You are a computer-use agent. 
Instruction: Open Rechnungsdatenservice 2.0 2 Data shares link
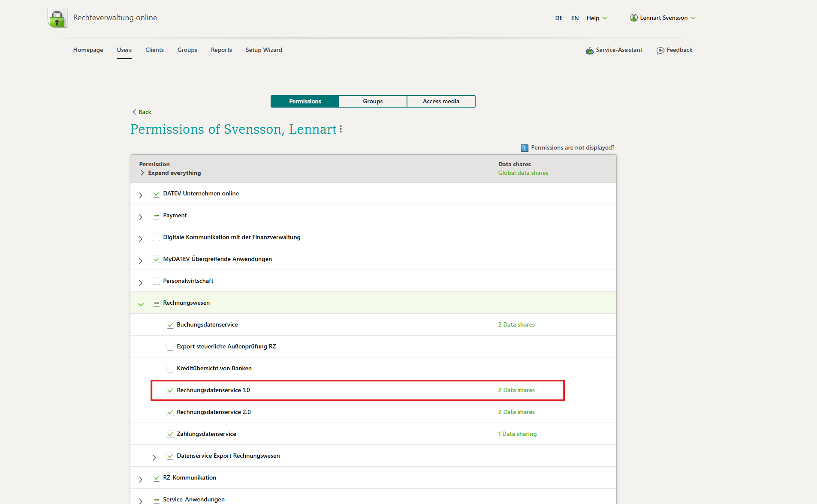pos(516,412)
